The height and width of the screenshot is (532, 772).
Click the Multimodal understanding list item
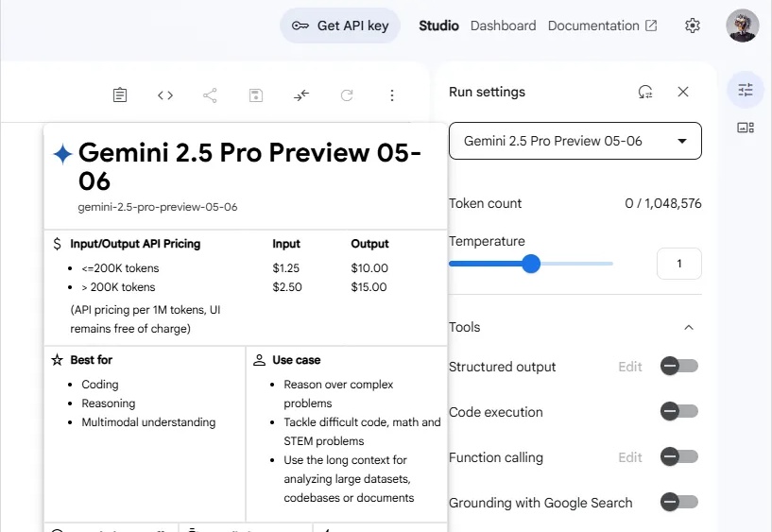pos(148,422)
